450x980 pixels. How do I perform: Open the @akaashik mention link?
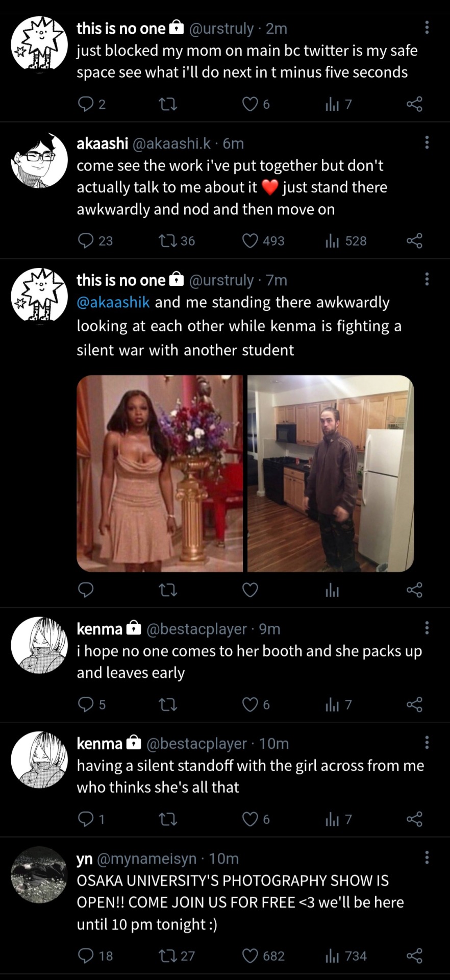tap(113, 302)
